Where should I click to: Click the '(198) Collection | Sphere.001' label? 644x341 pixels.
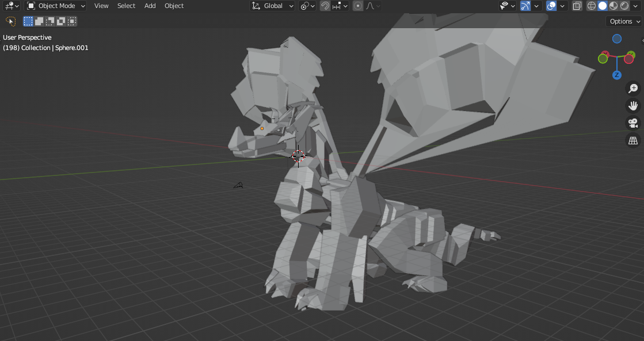coord(45,48)
